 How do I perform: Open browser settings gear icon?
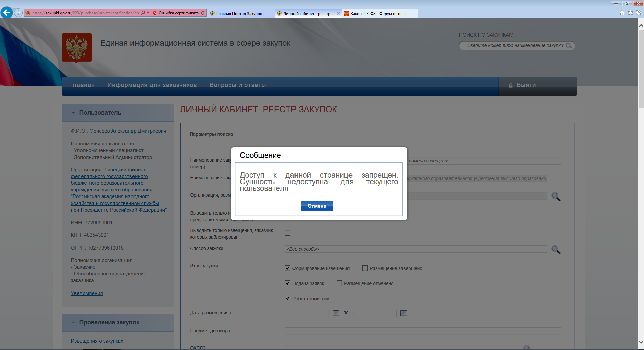(639, 13)
